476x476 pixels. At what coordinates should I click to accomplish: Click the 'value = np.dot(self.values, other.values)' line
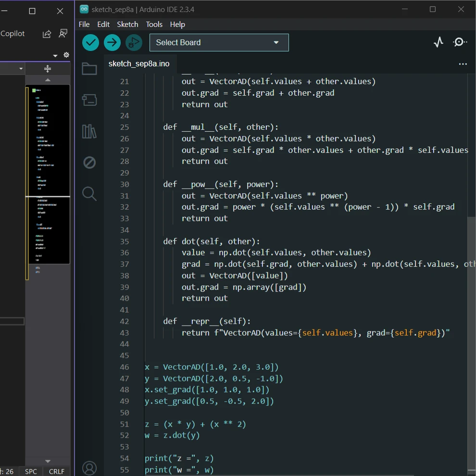tap(276, 252)
